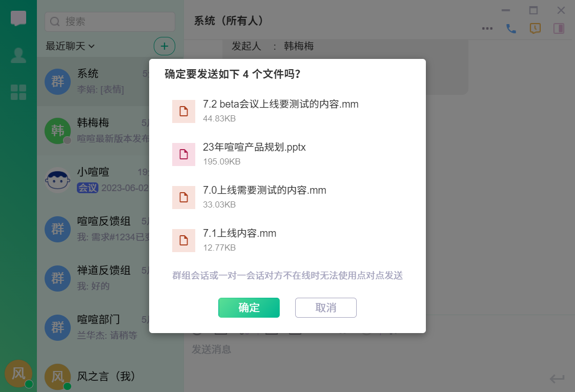This screenshot has height=392, width=575.
Task: Open the three-dot more options menu
Action: pos(487,29)
